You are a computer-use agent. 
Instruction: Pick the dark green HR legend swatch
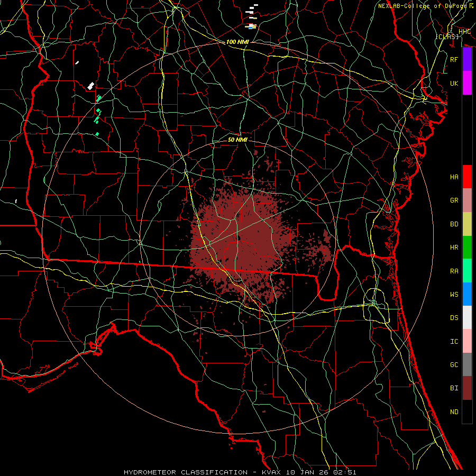[x=467, y=247]
